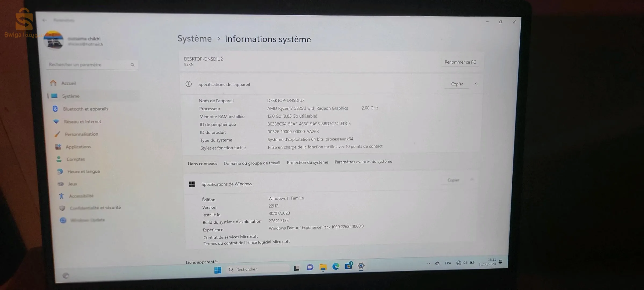Copy device specifications with Copier
The height and width of the screenshot is (290, 644).
pyautogui.click(x=457, y=84)
